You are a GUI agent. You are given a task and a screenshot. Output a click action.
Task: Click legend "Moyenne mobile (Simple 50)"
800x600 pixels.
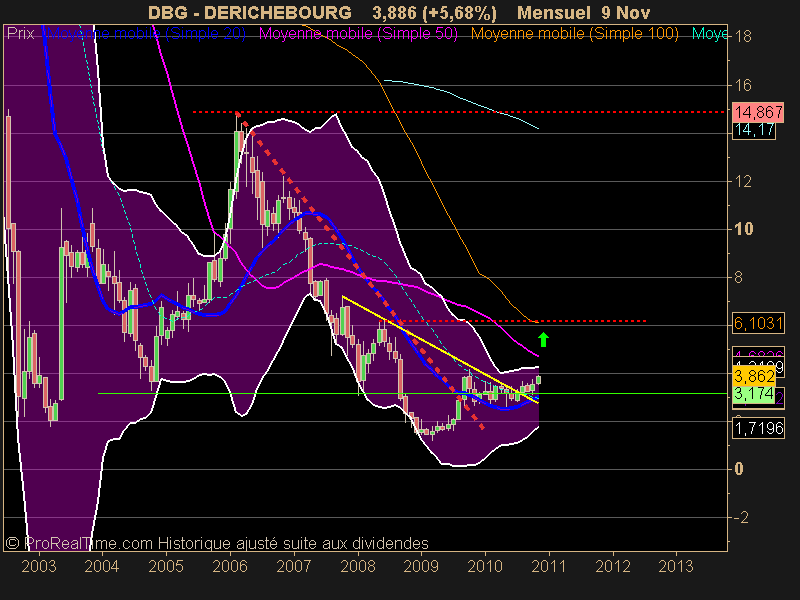(358, 34)
